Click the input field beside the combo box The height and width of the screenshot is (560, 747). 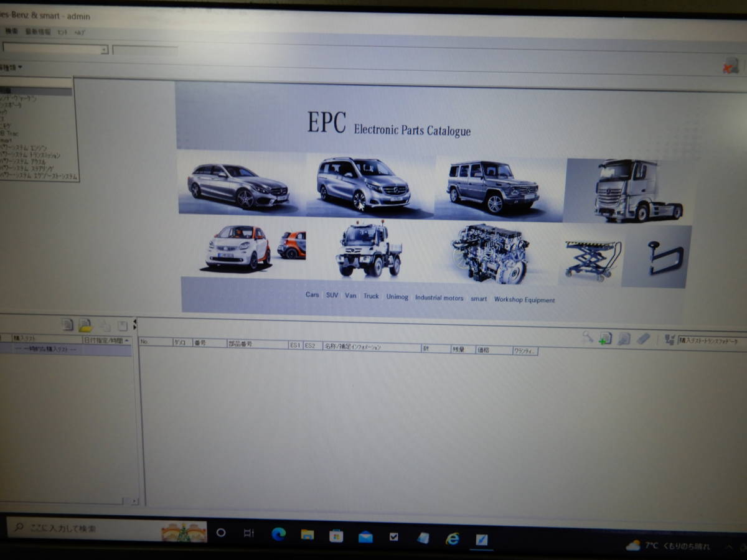(145, 50)
